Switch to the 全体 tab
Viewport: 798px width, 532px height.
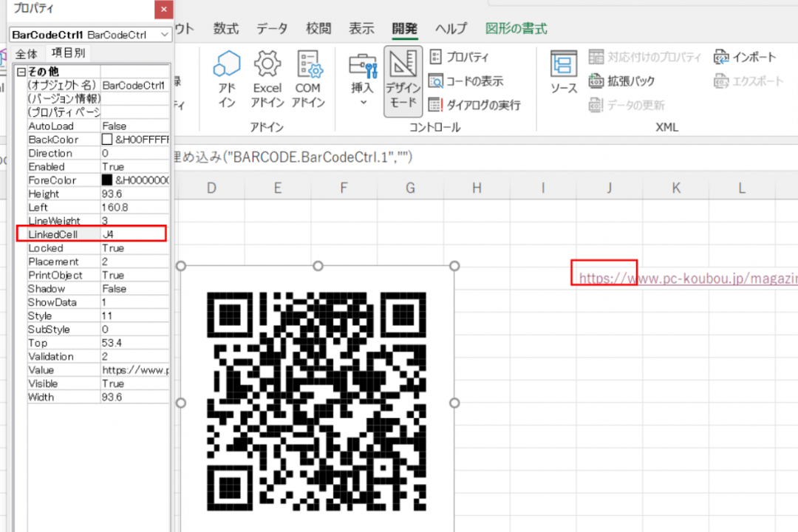click(x=27, y=53)
